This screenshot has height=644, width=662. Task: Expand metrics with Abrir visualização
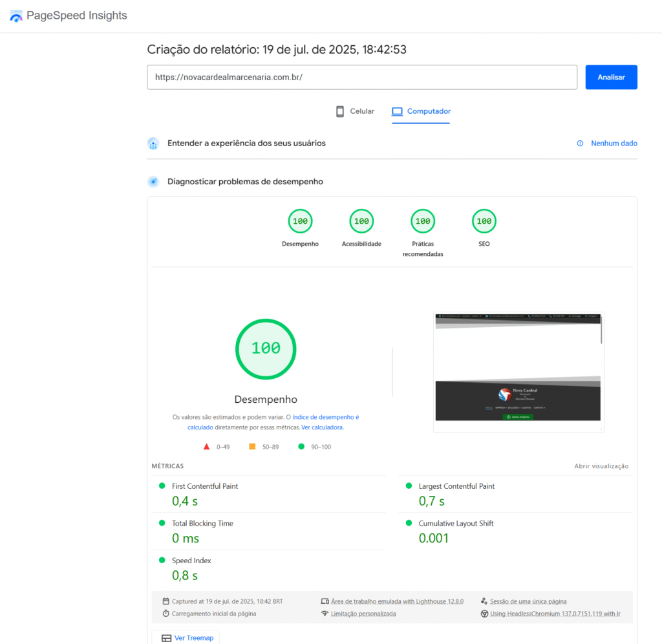pos(601,466)
